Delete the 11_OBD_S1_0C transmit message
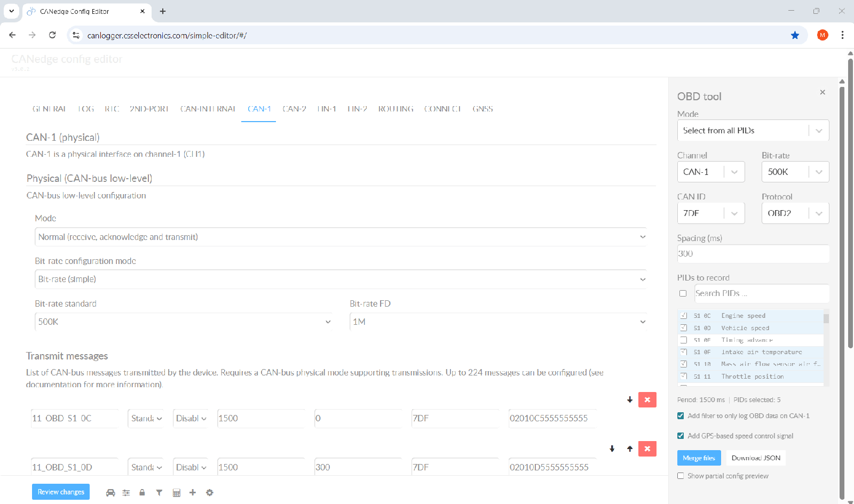Viewport: 854px width, 504px height. click(647, 400)
